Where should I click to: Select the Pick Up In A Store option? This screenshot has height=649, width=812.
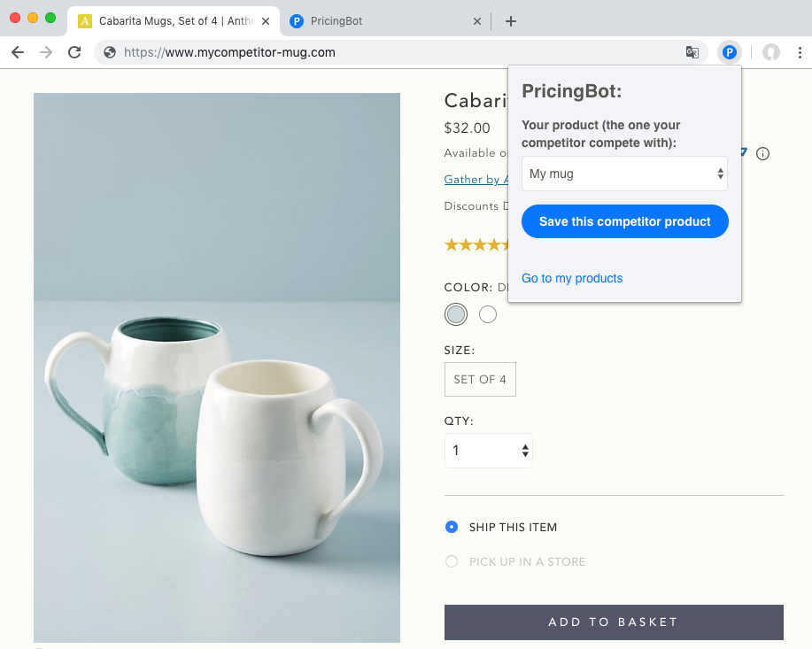coord(452,561)
